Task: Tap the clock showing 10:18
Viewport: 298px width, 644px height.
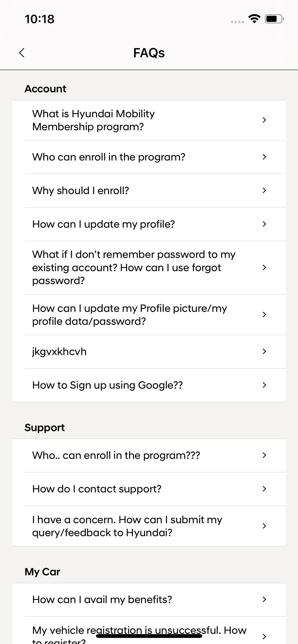Action: pyautogui.click(x=39, y=19)
